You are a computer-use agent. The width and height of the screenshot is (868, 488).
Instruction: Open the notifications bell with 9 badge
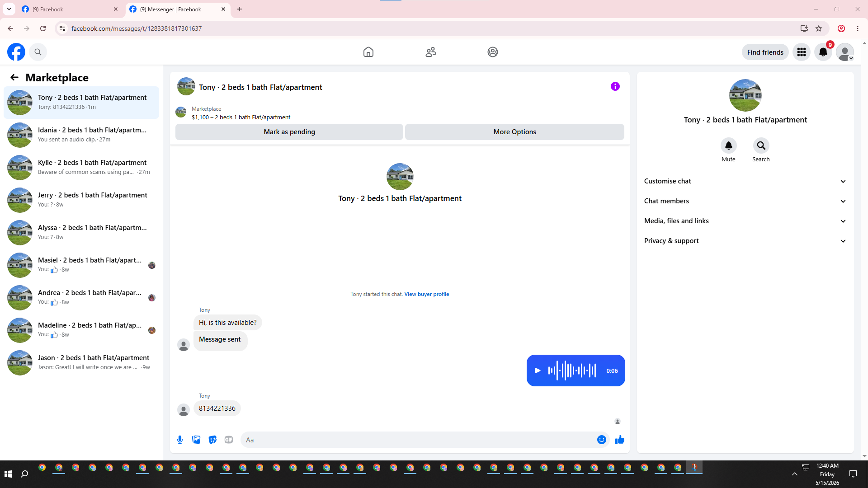coord(823,52)
